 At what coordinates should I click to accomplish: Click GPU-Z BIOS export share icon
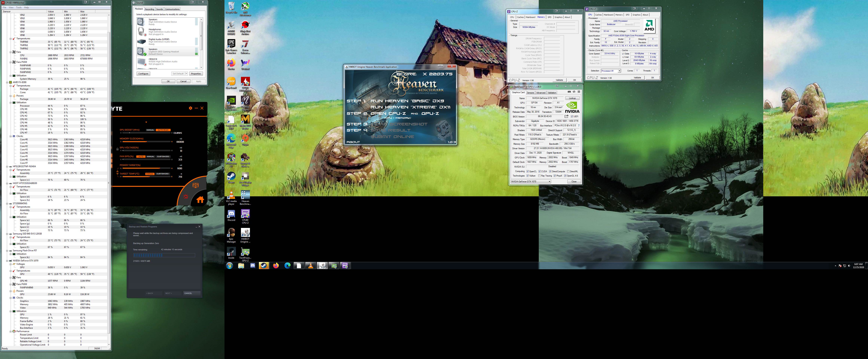tap(566, 116)
